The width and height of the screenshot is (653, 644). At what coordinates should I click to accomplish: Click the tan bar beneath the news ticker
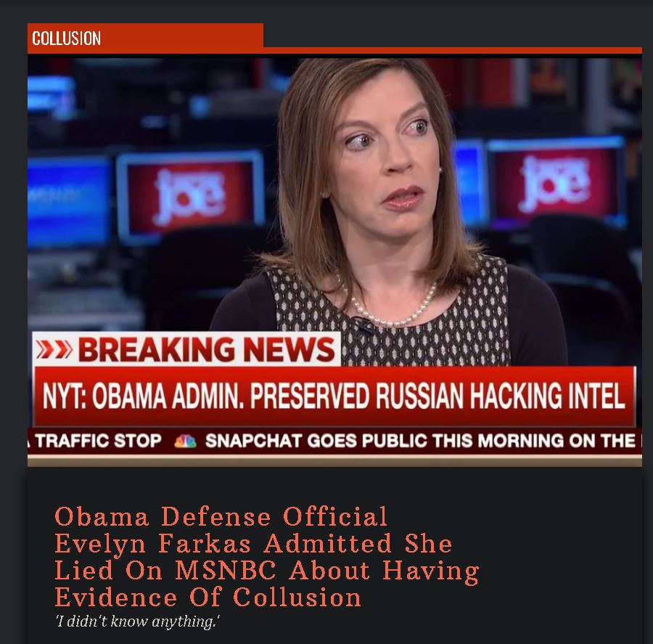click(x=334, y=460)
